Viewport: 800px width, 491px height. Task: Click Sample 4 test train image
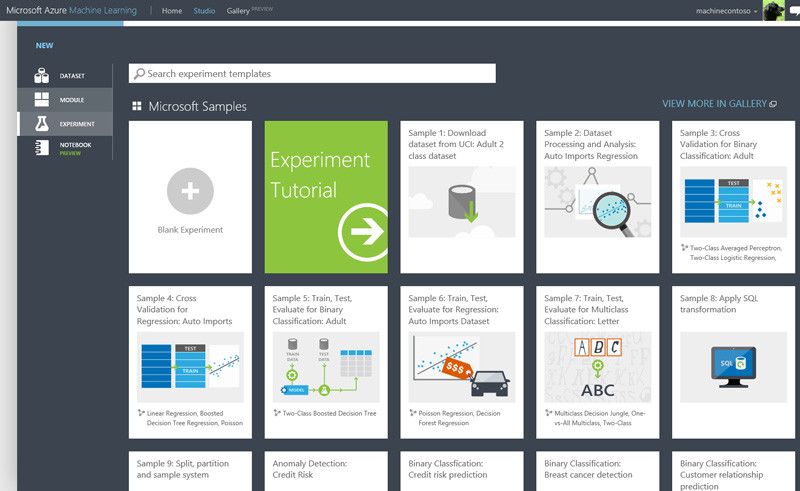point(190,367)
